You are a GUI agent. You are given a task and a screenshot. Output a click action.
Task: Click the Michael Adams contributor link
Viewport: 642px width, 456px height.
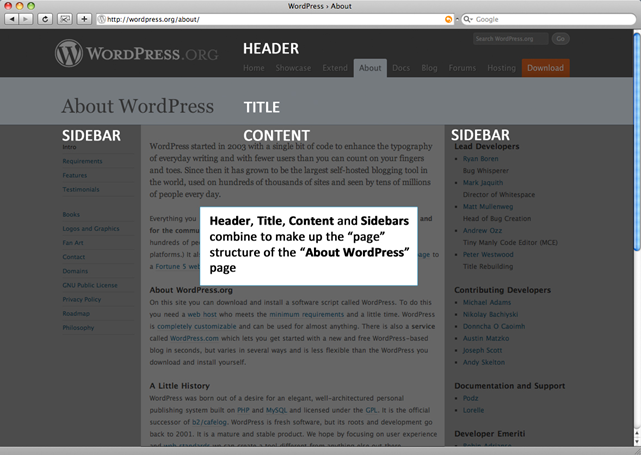[487, 302]
